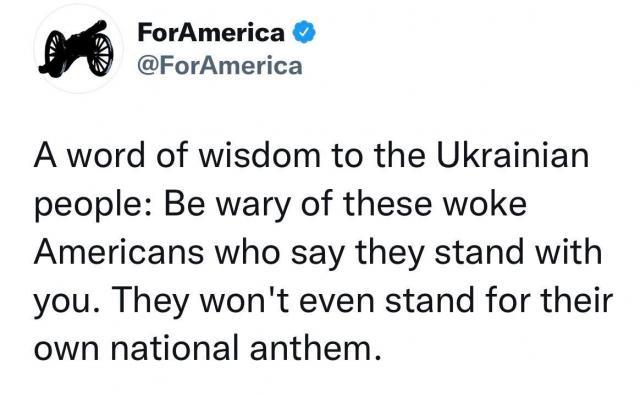Open the ForAmerica display name link
640x394 pixels.
coord(211,33)
